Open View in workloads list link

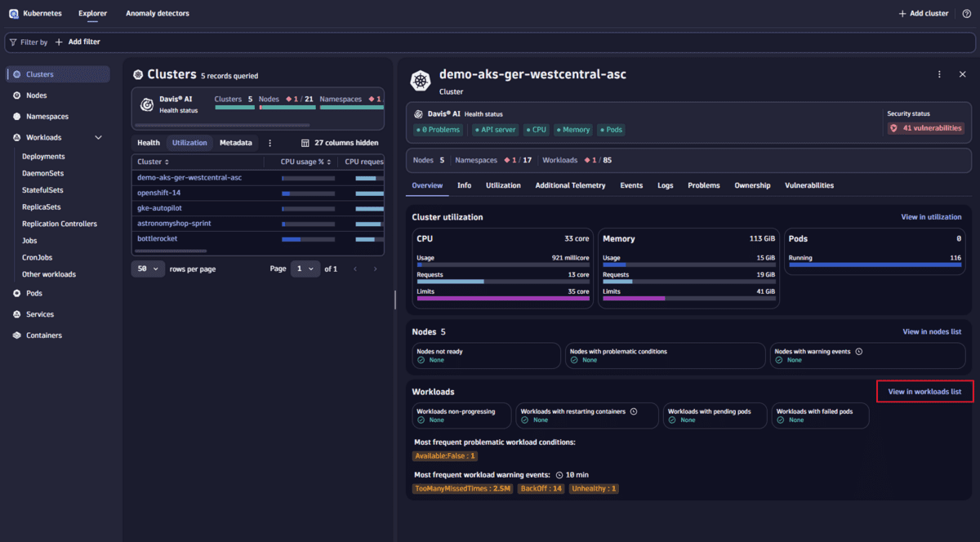[924, 391]
